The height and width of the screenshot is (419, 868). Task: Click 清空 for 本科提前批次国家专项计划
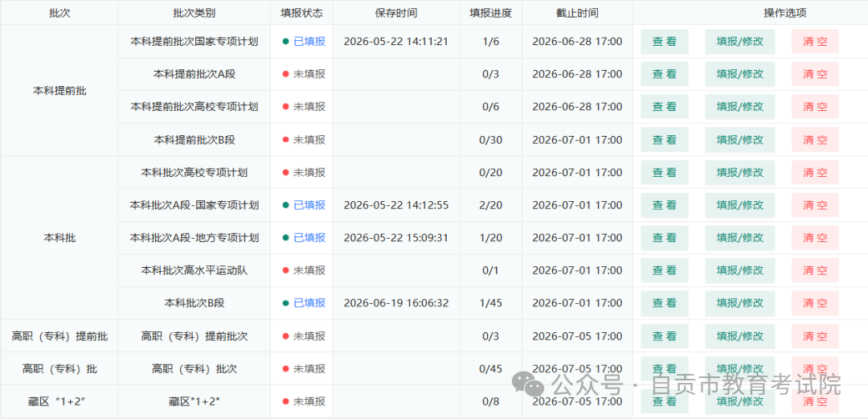(x=815, y=42)
